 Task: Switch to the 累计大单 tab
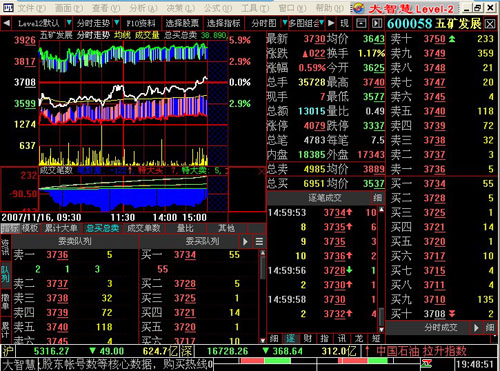[61, 228]
